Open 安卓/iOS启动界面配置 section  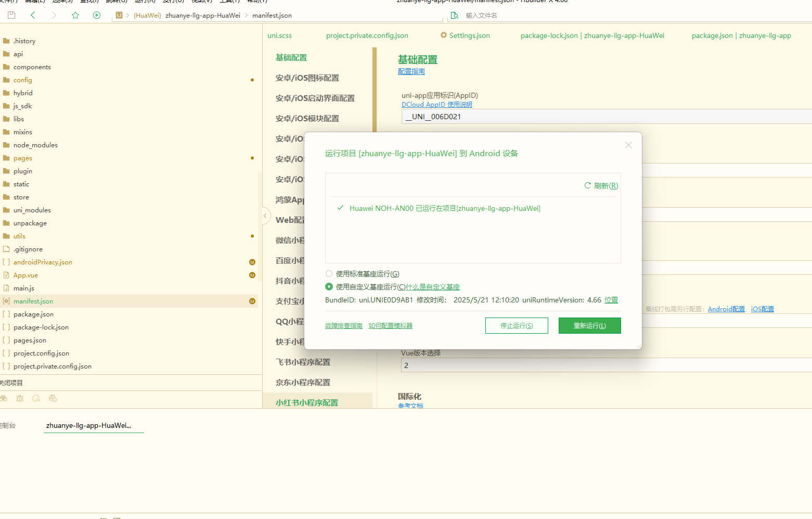315,98
